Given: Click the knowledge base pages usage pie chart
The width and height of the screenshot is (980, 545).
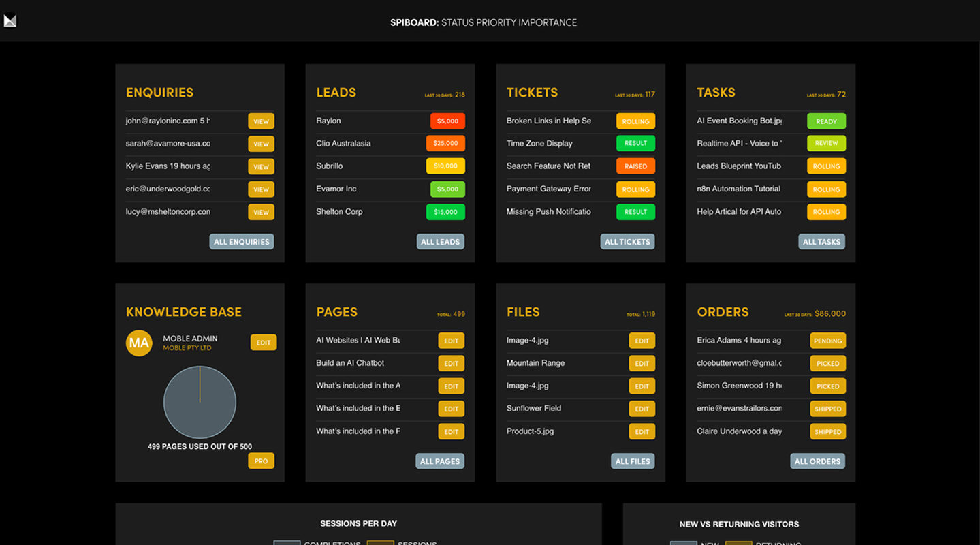Looking at the screenshot, I should 200,402.
